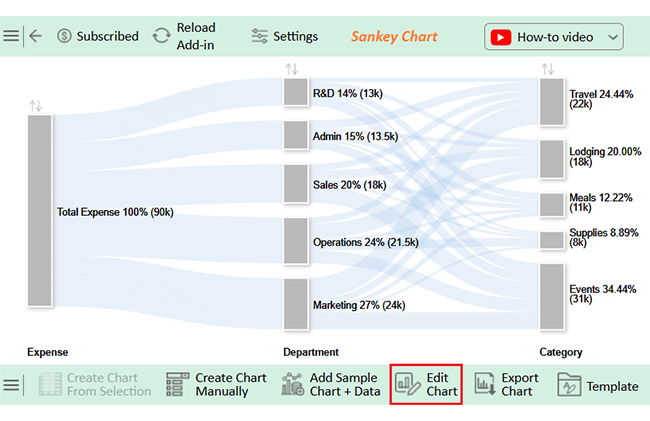
Task: Click the Export Chart icon
Action: point(485,383)
